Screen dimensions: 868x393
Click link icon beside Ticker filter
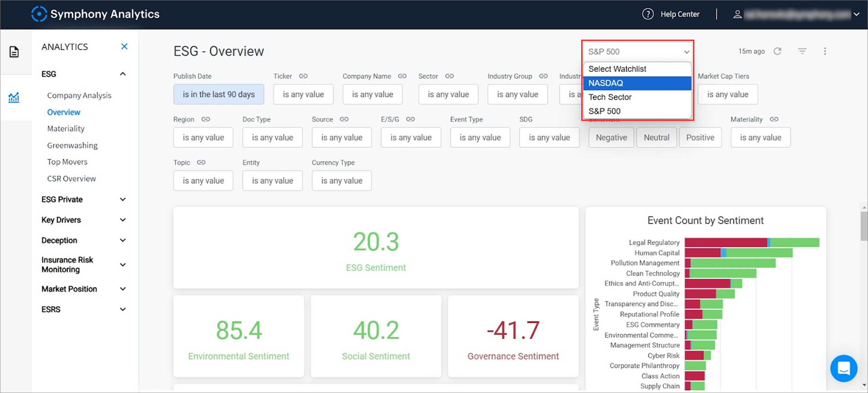(303, 76)
